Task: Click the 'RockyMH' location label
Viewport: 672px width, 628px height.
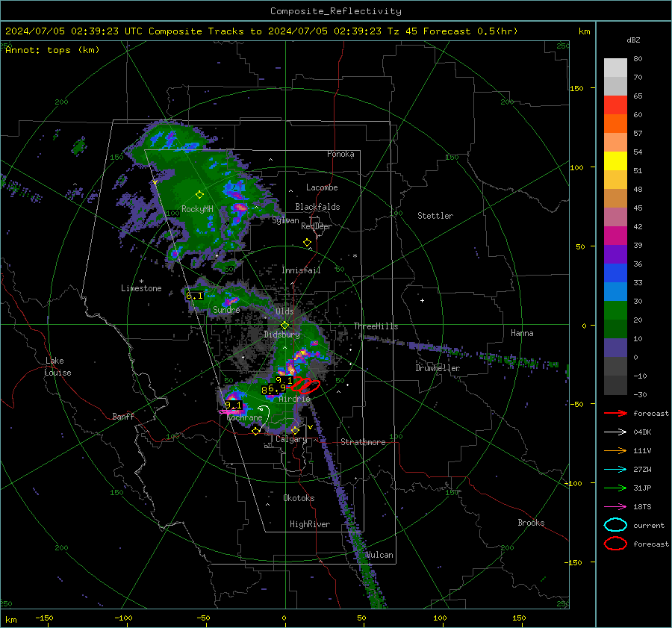Action: point(197,209)
